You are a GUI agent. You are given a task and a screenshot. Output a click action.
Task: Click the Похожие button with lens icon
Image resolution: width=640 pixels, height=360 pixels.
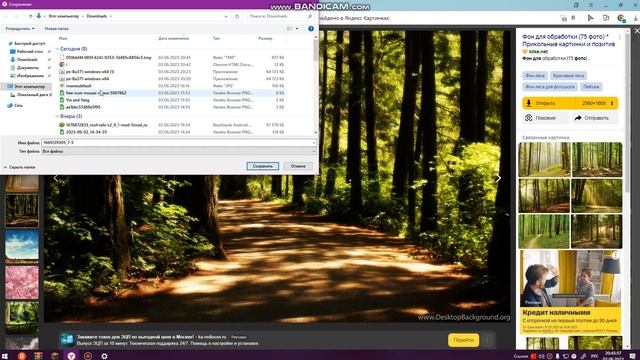545,118
